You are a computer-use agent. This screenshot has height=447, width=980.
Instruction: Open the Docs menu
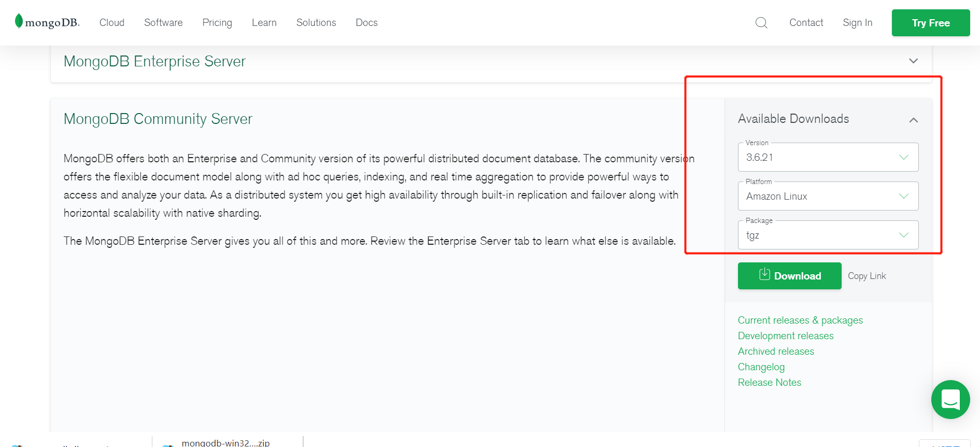[x=366, y=23]
